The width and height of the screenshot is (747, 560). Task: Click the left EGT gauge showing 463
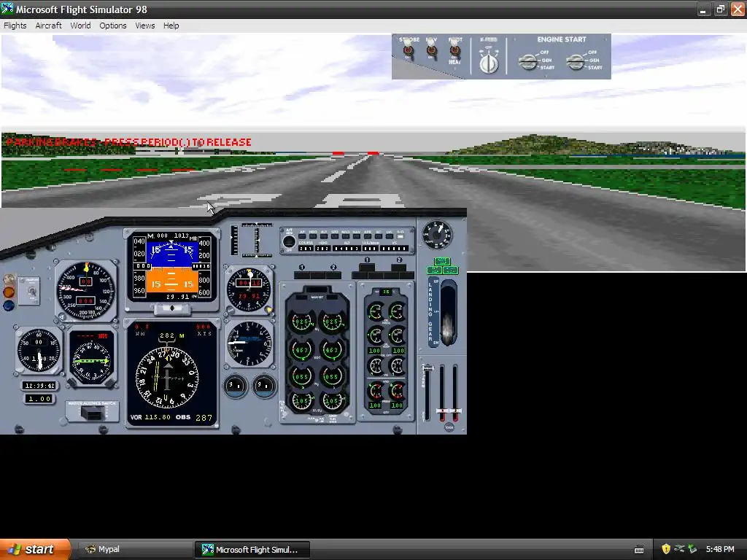point(302,350)
